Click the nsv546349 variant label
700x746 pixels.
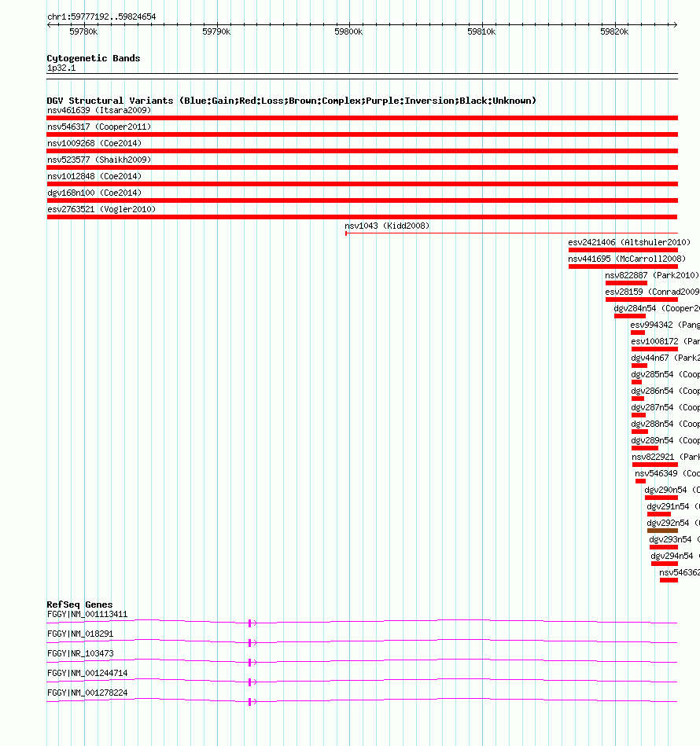click(667, 473)
